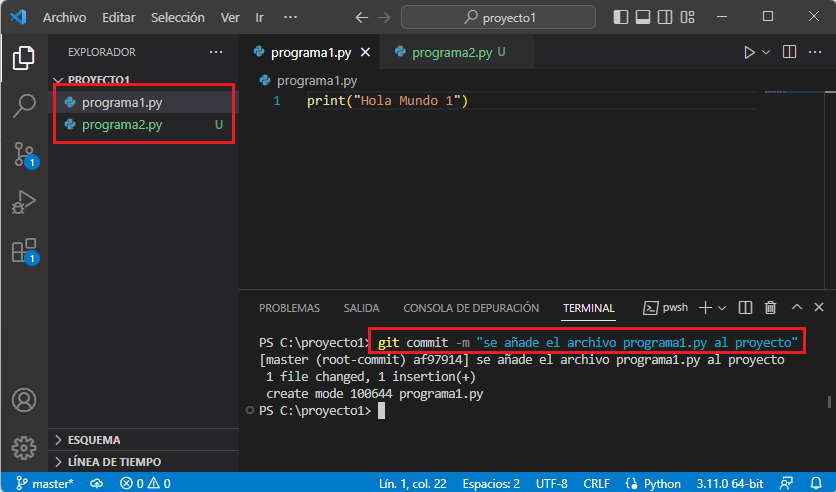
Task: Open the Selección menu
Action: 178,18
